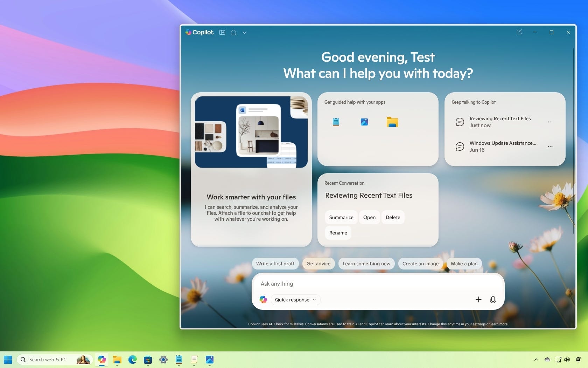The width and height of the screenshot is (588, 368).
Task: Show hidden system tray icons chevron
Action: [536, 360]
